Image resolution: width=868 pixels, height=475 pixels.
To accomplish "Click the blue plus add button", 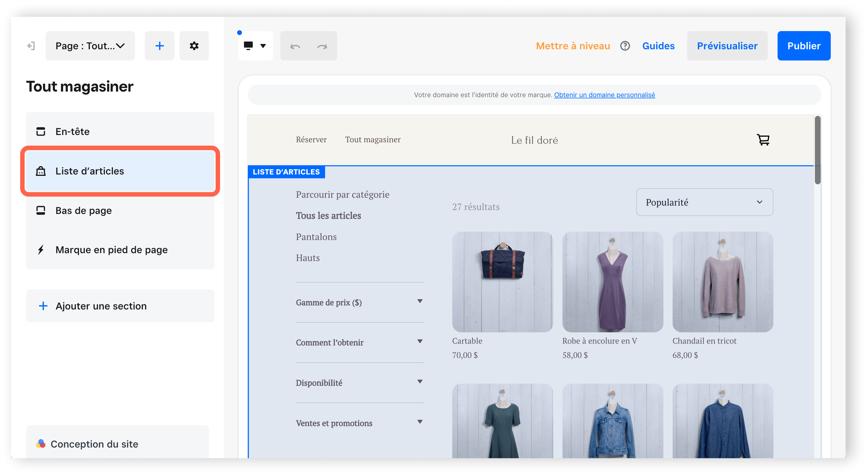I will (159, 46).
